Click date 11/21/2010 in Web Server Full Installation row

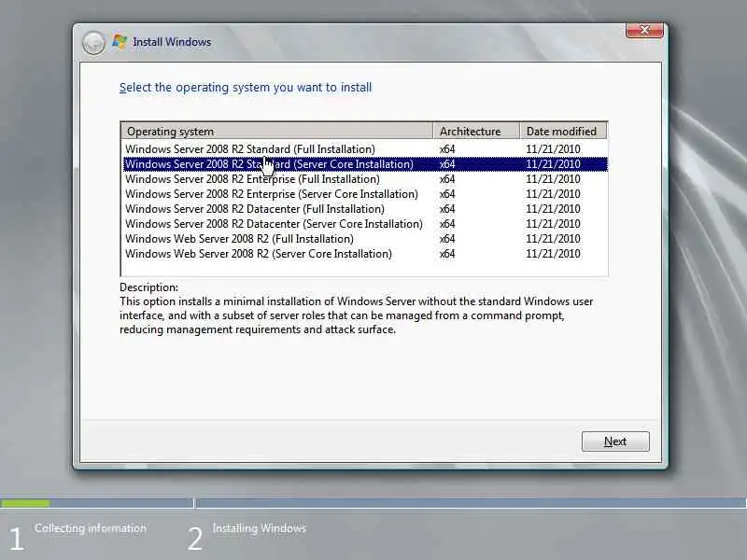point(553,239)
